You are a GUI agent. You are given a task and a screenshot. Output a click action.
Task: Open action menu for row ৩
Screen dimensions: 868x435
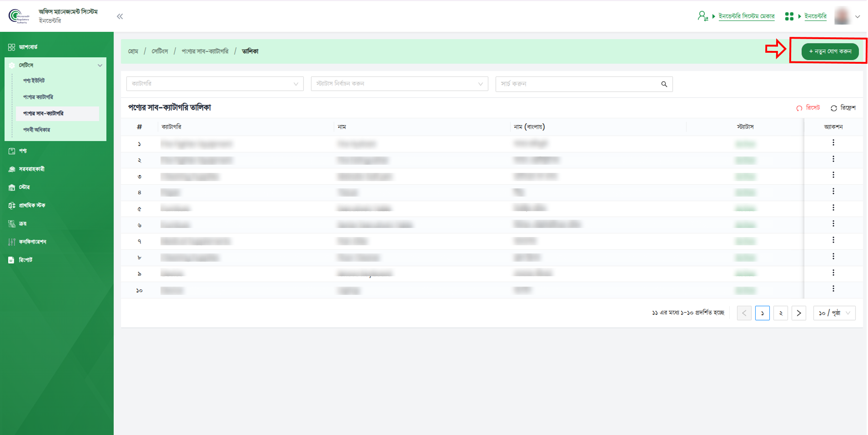point(833,175)
